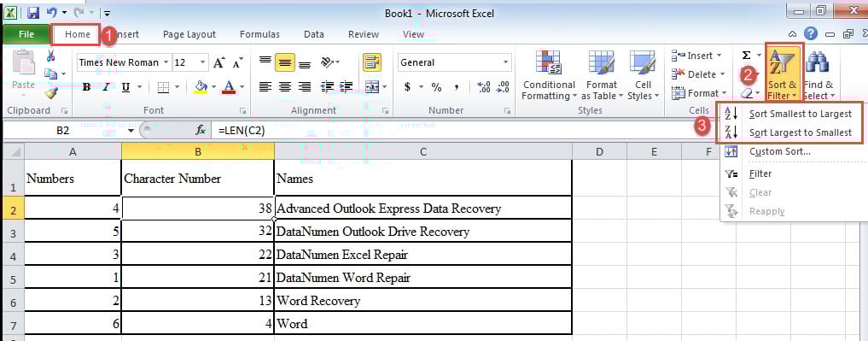Click the Clear eraser icon
Image resolution: width=868 pixels, height=341 pixels.
tap(746, 92)
